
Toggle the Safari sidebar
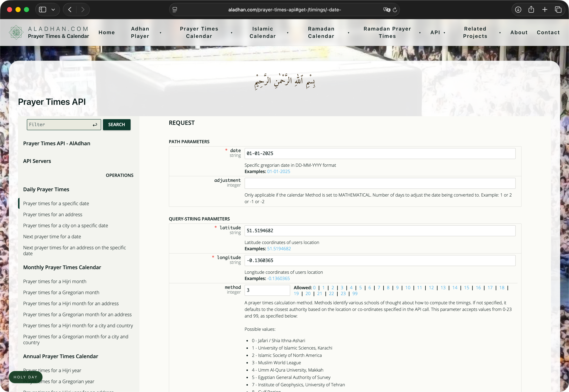[42, 10]
